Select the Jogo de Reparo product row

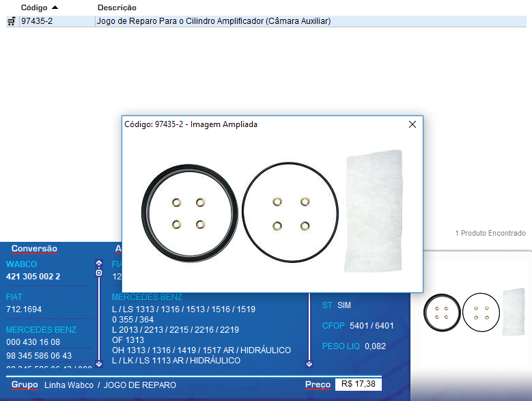(x=214, y=22)
